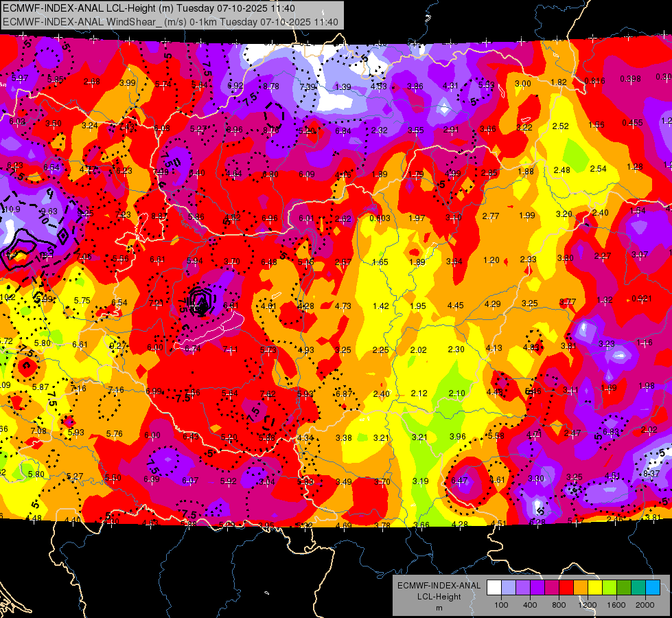Screen dimensions: 672x618
Task: Select the teal legend color swatch
Action: click(x=638, y=588)
